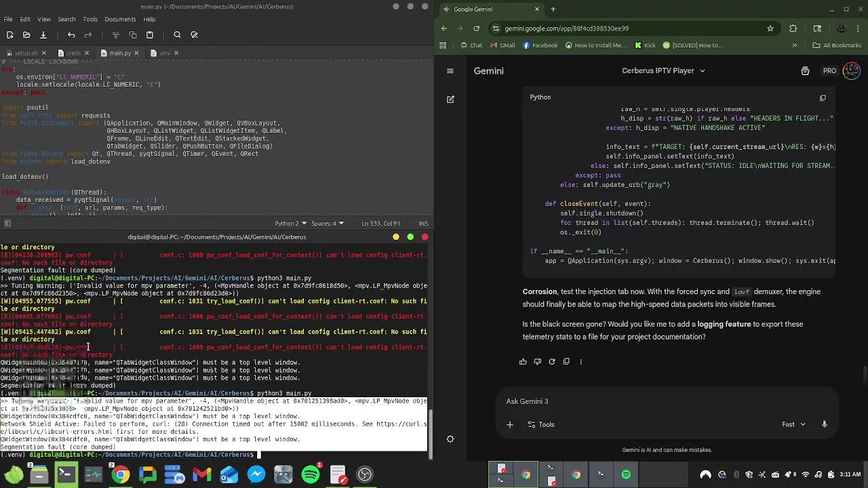Toggle the INS insert mode indicator

pos(423,224)
